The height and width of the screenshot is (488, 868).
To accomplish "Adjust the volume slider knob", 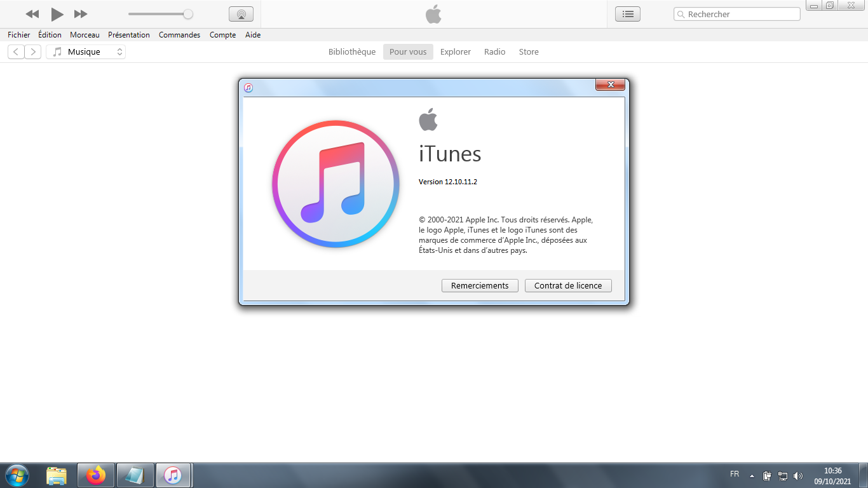I will click(188, 14).
